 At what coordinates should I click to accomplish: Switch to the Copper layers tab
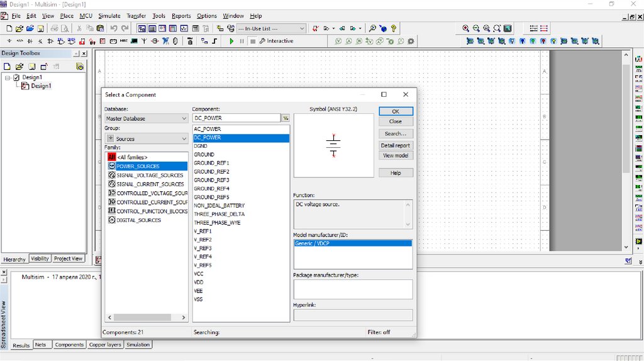pyautogui.click(x=105, y=345)
